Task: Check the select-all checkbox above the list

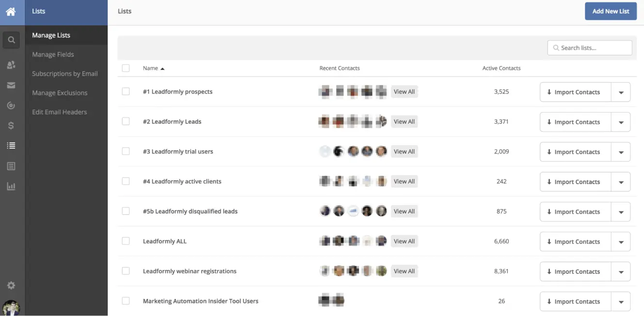Action: point(126,68)
